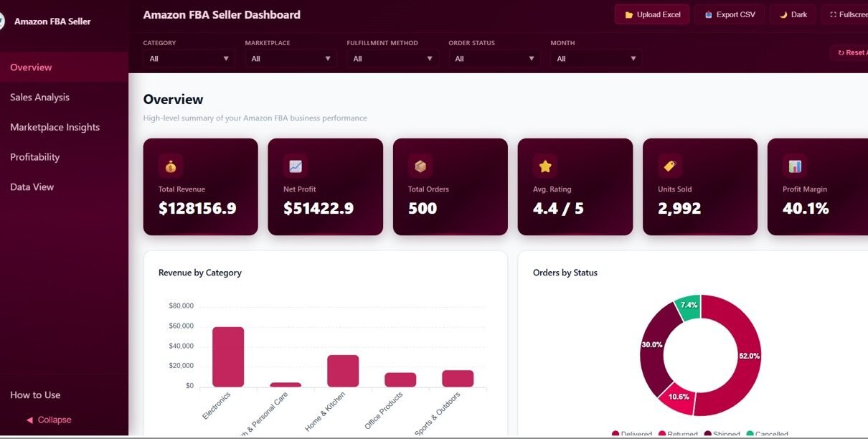Go to Sales Analysis in sidebar
Screen dimensions: 868x439
pyautogui.click(x=40, y=97)
